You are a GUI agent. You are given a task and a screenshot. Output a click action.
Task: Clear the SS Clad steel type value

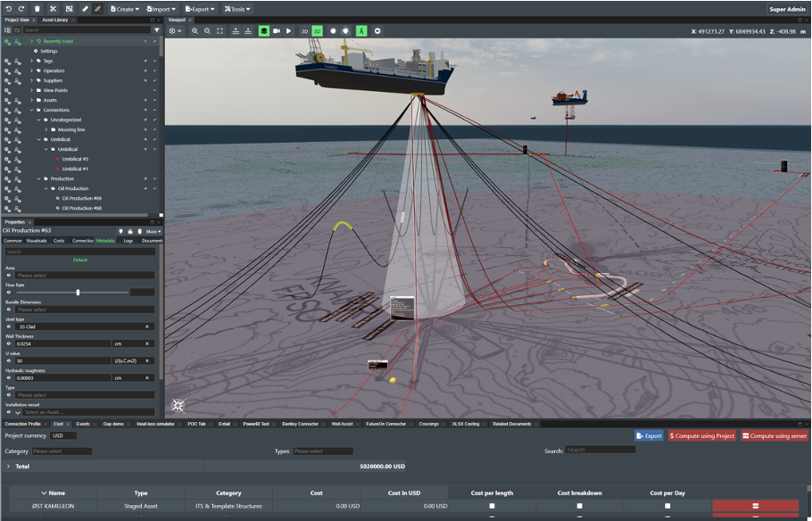pyautogui.click(x=147, y=327)
